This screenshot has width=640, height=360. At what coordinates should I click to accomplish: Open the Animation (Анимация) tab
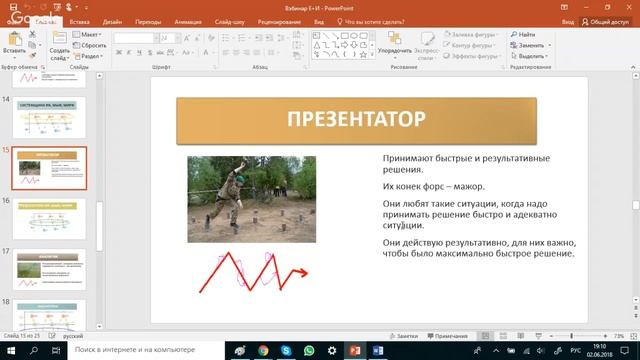click(188, 22)
